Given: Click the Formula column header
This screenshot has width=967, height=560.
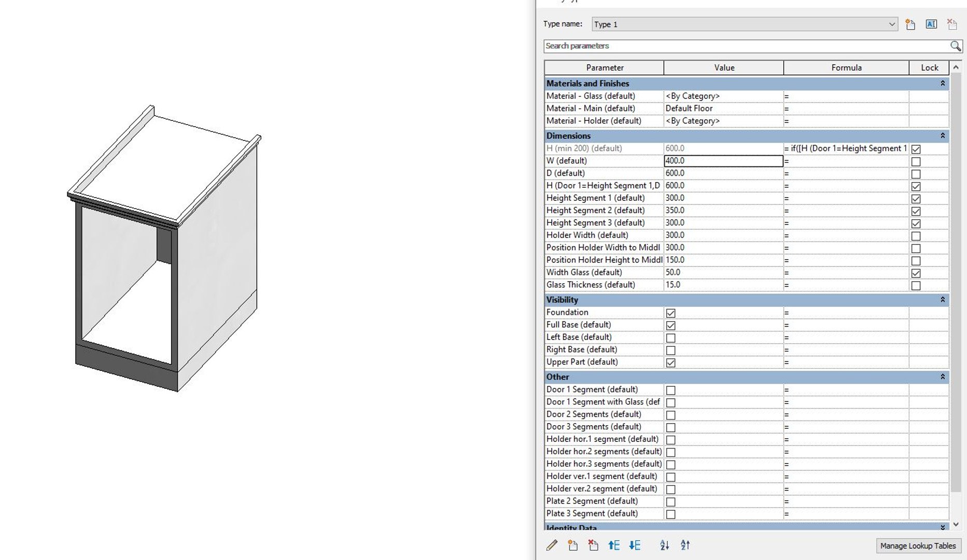Looking at the screenshot, I should 846,68.
